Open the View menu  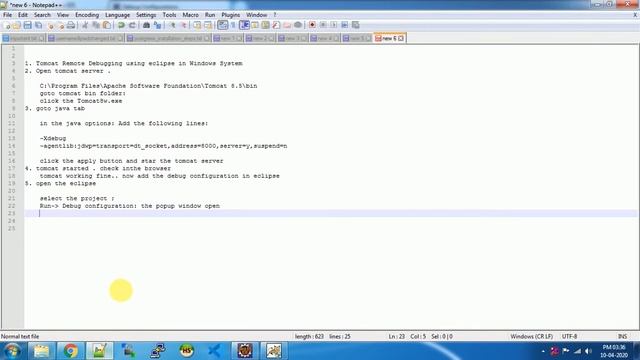(x=63, y=15)
